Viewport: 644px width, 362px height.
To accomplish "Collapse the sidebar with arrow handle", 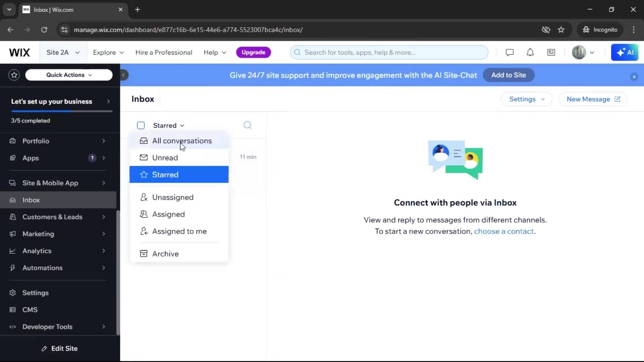I will (x=124, y=75).
